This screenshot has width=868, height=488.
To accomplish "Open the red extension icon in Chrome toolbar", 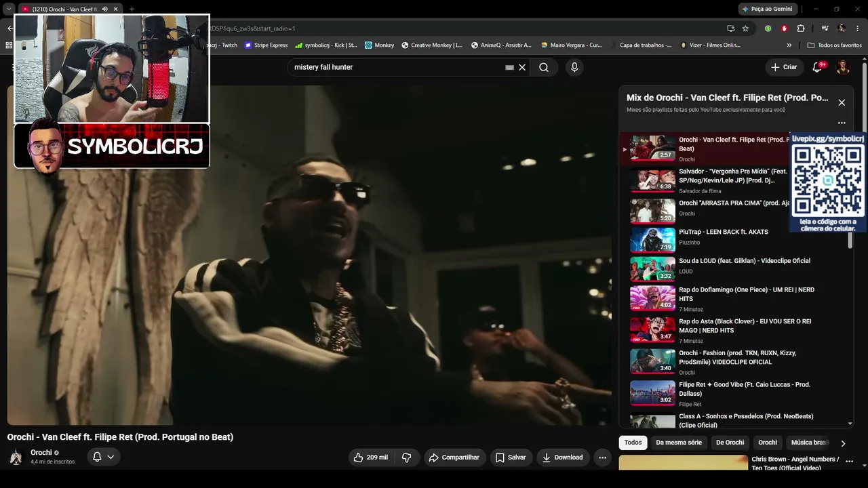I will [x=785, y=28].
